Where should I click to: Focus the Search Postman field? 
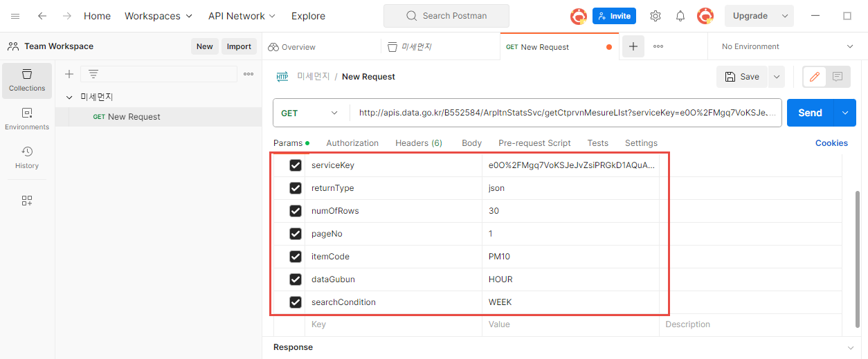click(446, 16)
